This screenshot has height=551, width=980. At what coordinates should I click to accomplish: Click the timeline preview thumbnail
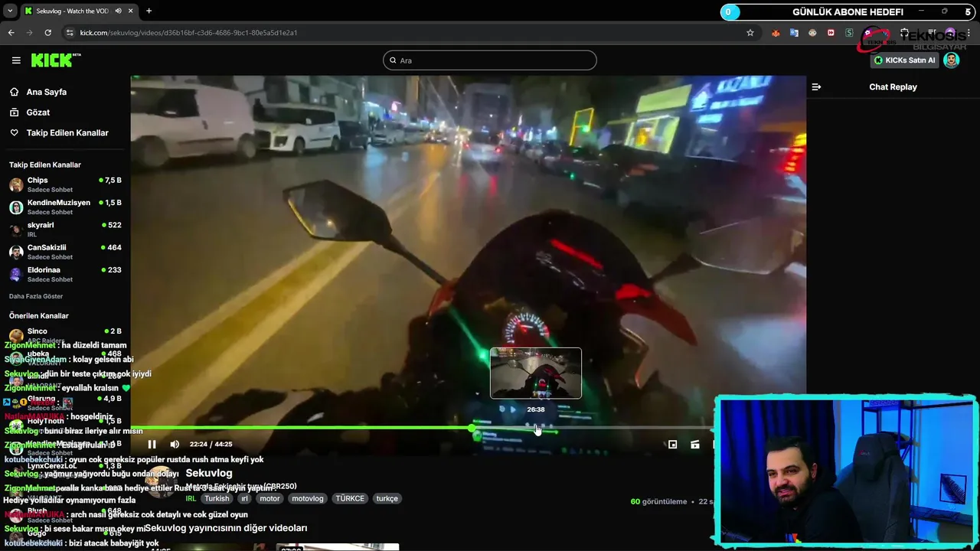(536, 373)
